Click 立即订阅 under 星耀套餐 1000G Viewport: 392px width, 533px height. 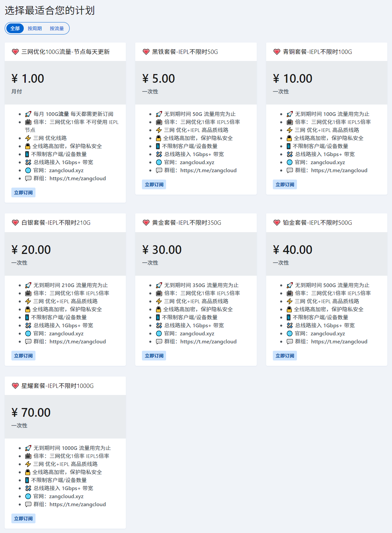click(x=23, y=519)
